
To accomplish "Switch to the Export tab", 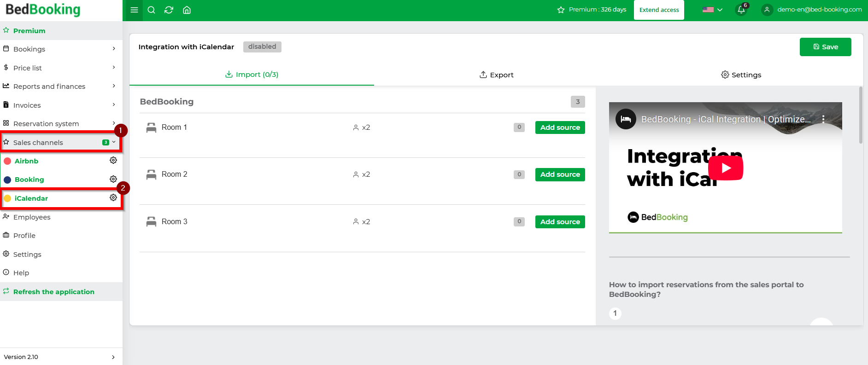I will click(496, 75).
